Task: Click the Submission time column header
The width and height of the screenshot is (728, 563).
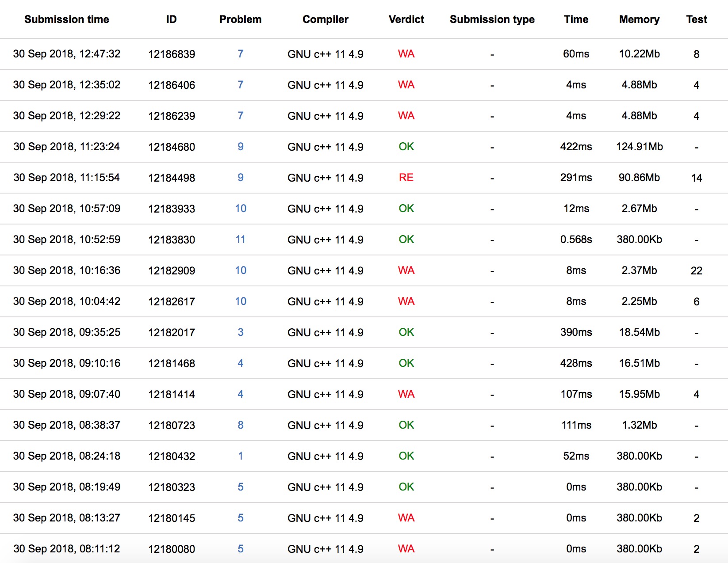Action: click(66, 19)
